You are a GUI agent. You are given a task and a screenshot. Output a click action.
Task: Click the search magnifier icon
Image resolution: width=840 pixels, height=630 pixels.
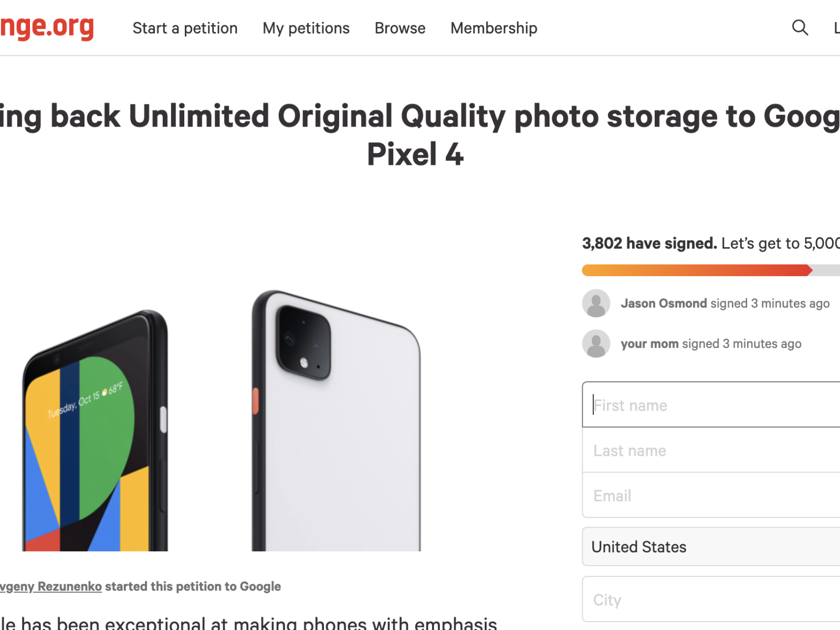800,27
